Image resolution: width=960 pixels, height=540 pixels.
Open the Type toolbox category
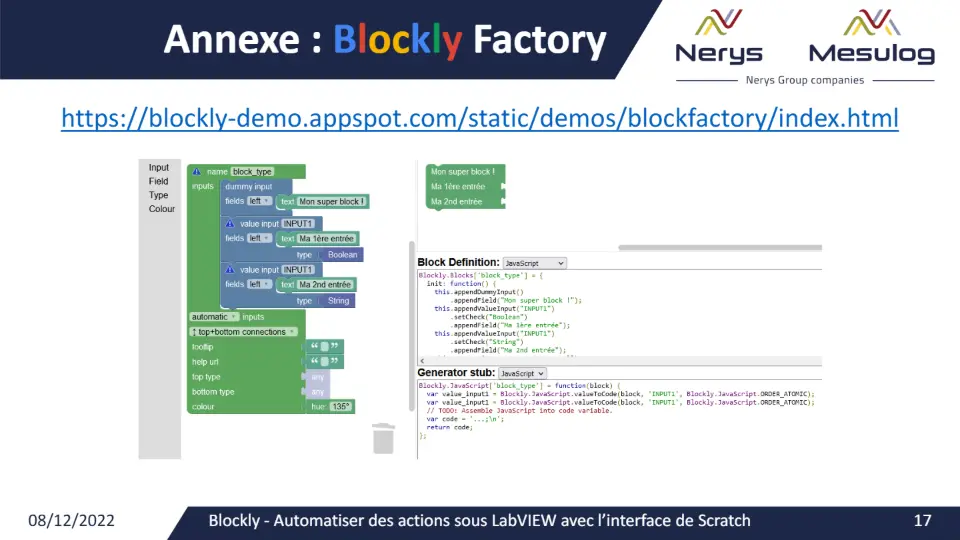coord(158,195)
